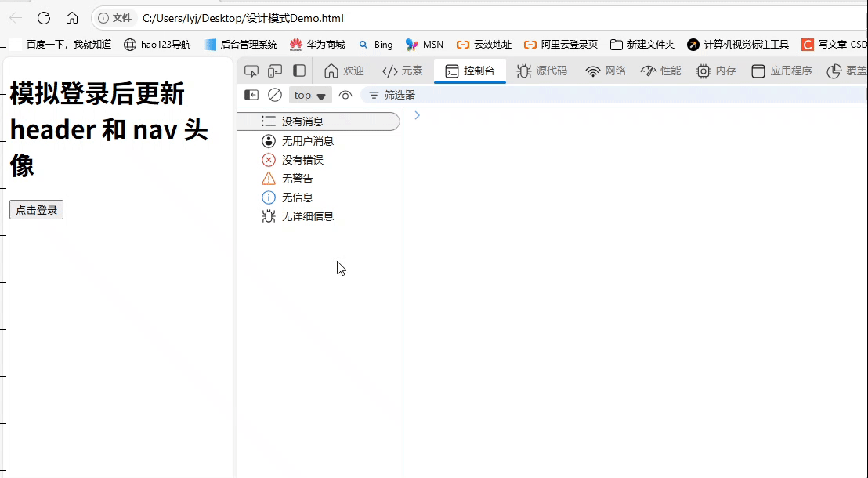Open the top JavaScript context dropdown
The width and height of the screenshot is (868, 478).
(x=310, y=96)
